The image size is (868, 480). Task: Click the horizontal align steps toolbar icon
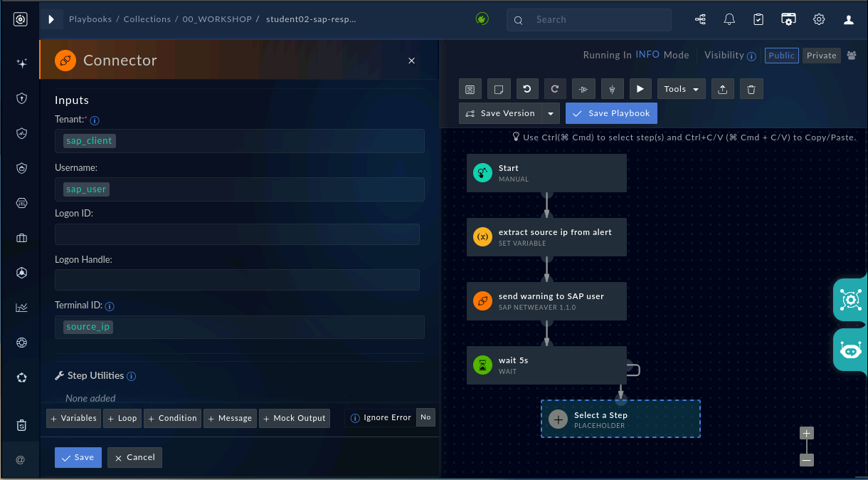[583, 89]
